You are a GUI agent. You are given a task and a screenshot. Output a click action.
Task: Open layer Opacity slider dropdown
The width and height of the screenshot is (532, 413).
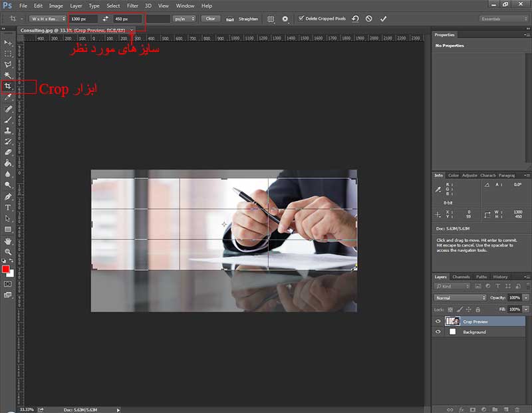[525, 298]
